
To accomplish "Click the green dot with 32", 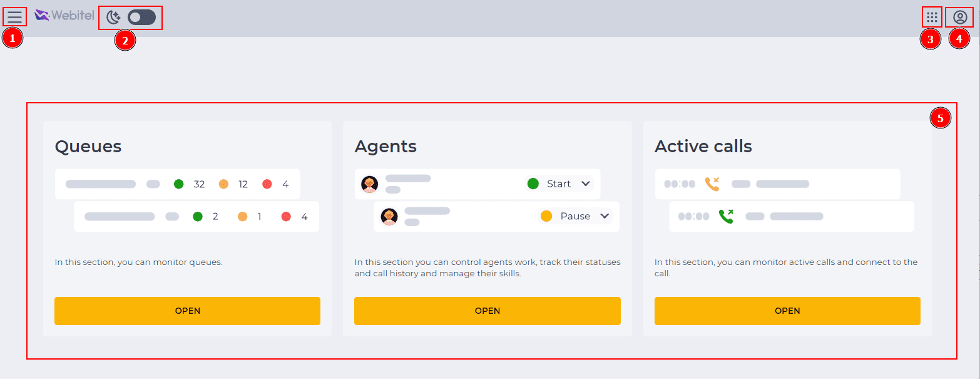I will pyautogui.click(x=178, y=184).
